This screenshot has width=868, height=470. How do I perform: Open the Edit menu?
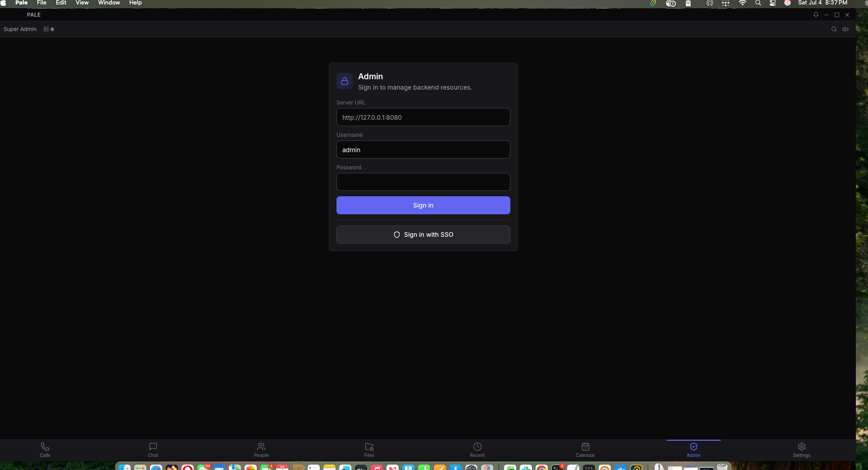[x=61, y=3]
